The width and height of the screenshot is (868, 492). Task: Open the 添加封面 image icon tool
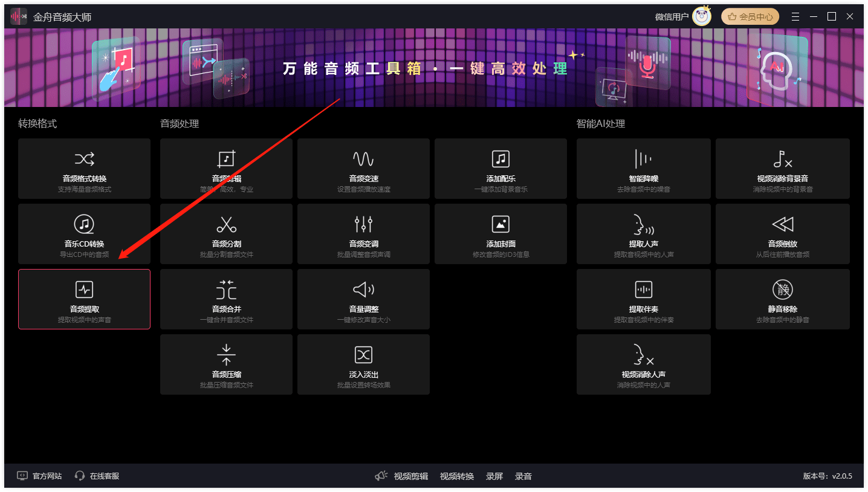click(x=500, y=225)
